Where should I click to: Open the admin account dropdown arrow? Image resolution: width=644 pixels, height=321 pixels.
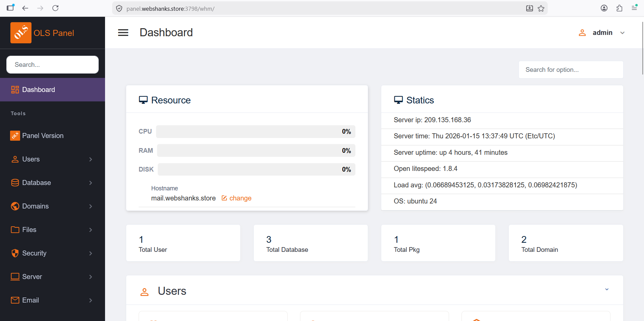point(623,33)
